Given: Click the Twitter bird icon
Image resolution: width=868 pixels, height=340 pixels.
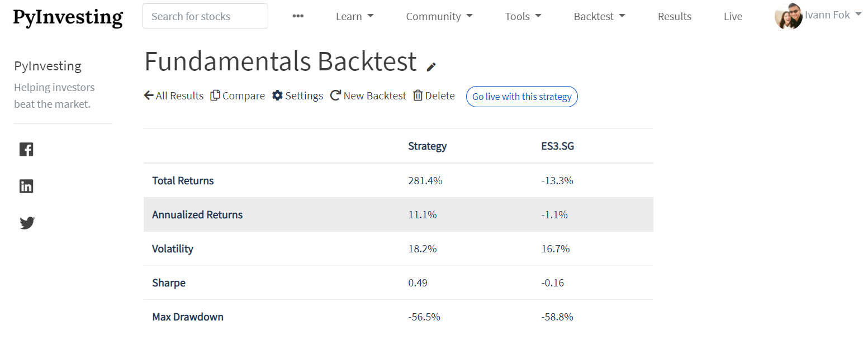Looking at the screenshot, I should tap(27, 223).
